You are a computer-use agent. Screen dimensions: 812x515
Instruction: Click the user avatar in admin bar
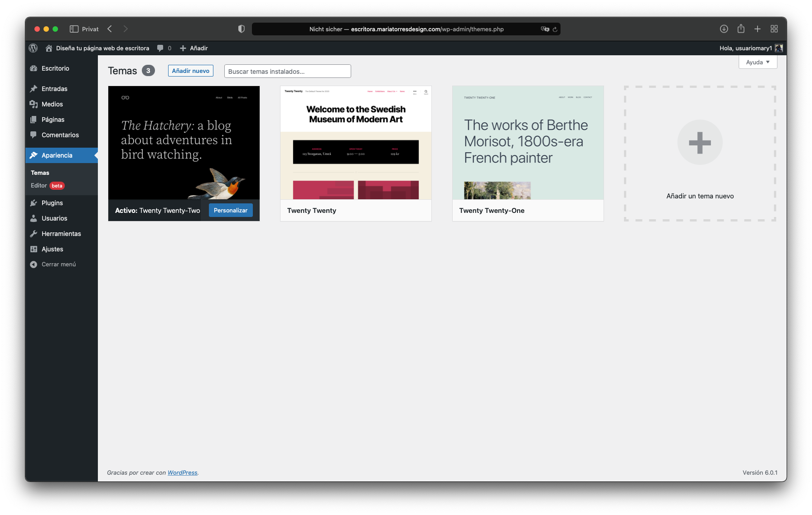pyautogui.click(x=779, y=48)
